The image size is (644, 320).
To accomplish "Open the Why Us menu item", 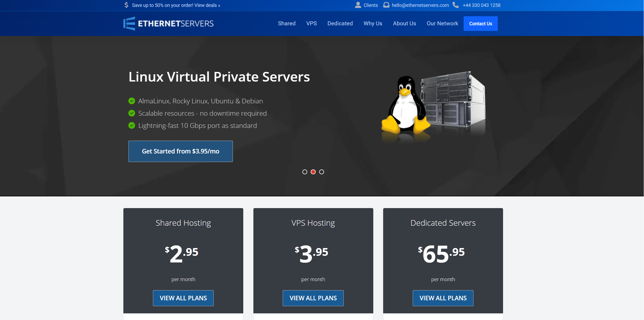I will coord(373,23).
